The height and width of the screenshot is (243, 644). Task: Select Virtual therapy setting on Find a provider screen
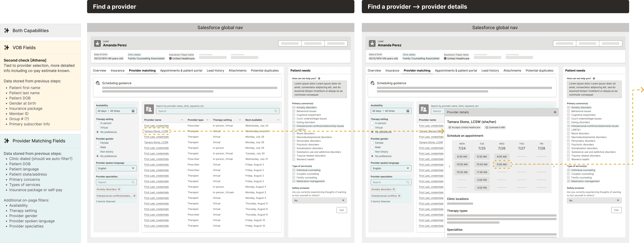[97, 128]
